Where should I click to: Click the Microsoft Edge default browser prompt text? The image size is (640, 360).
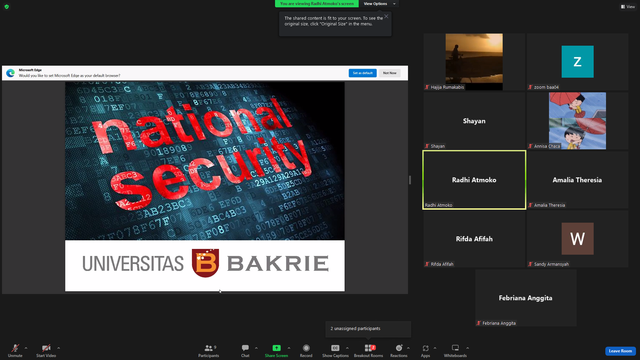click(69, 76)
